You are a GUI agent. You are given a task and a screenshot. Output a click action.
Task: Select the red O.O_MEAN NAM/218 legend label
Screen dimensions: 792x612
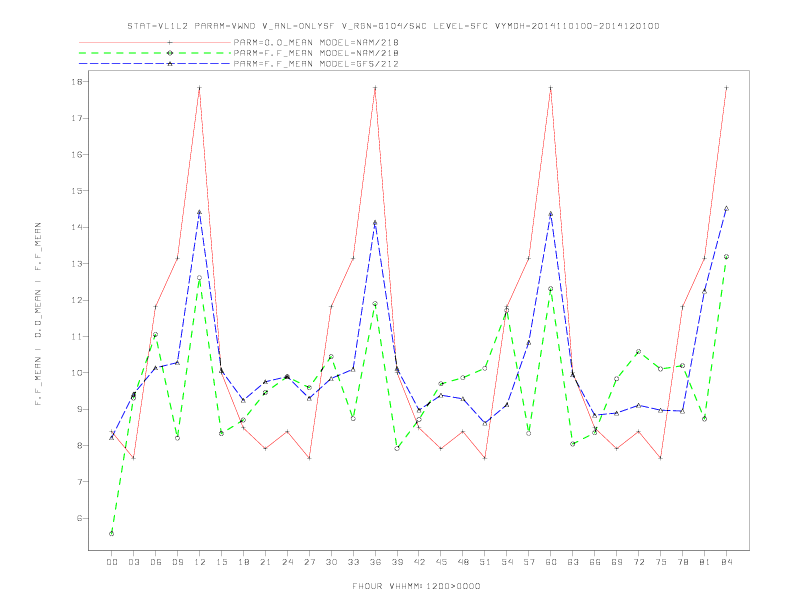pyautogui.click(x=316, y=42)
